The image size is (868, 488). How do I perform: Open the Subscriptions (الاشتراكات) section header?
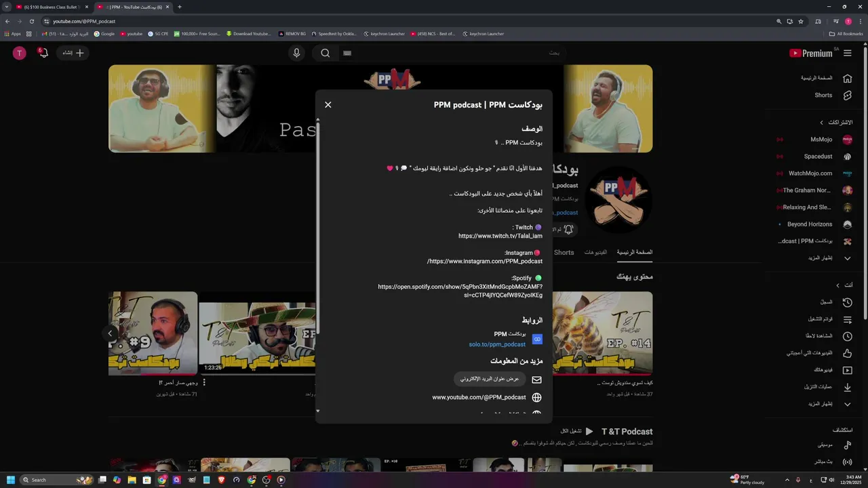coord(836,123)
